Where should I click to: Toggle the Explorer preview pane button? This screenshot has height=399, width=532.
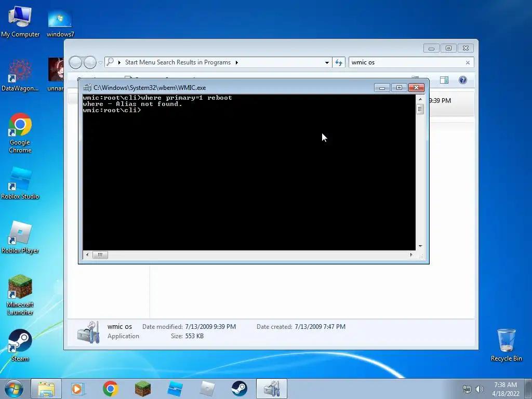[444, 80]
